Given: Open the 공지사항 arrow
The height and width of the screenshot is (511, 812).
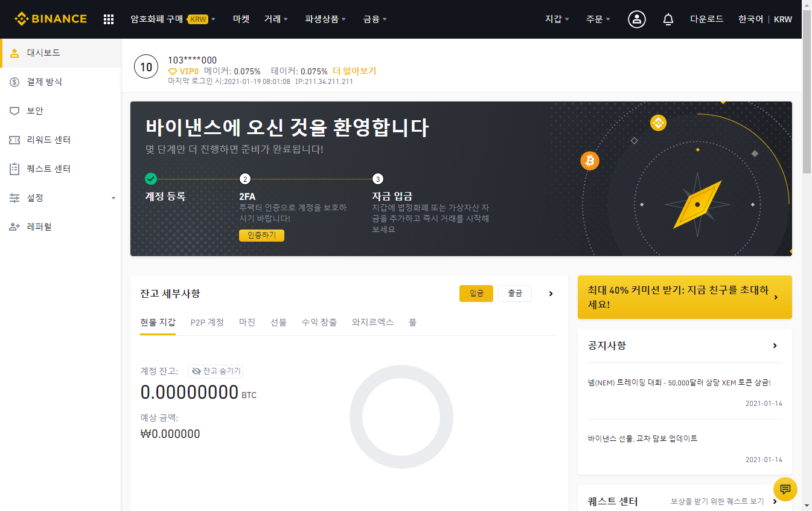Looking at the screenshot, I should click(775, 345).
